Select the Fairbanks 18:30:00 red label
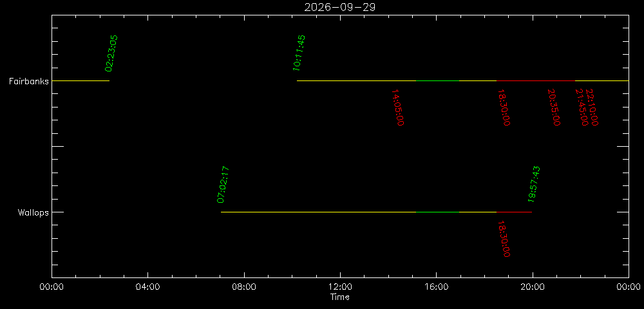The height and width of the screenshot is (309, 644). 504,108
